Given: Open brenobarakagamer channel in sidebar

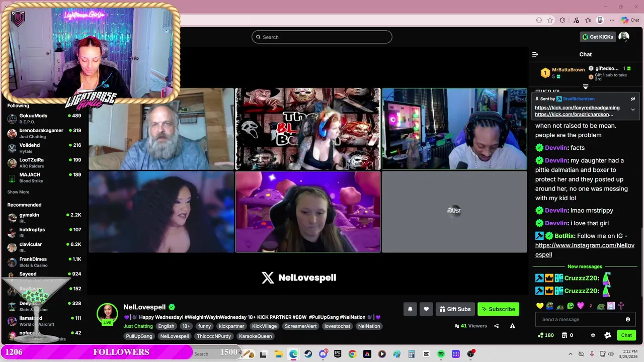Looking at the screenshot, I should (44, 133).
